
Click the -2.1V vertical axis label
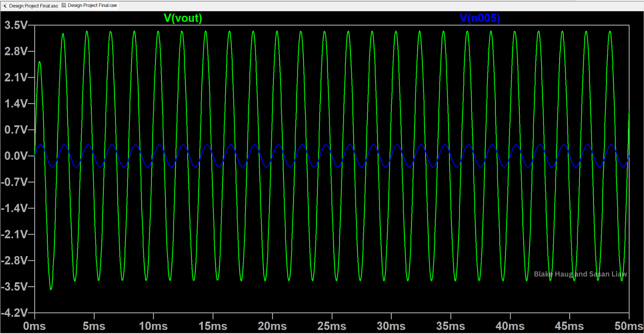click(x=14, y=234)
